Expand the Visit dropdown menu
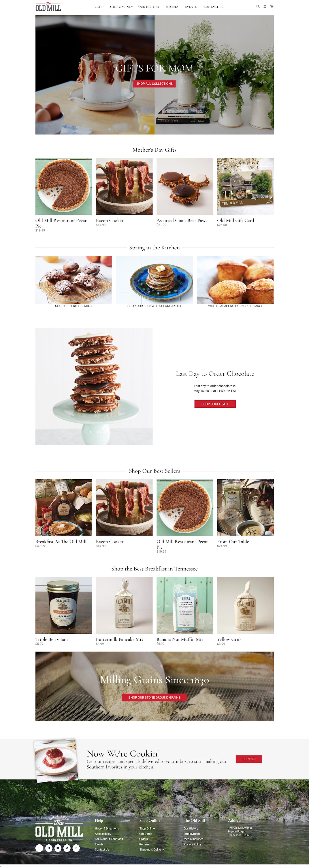309x868 pixels. (99, 7)
